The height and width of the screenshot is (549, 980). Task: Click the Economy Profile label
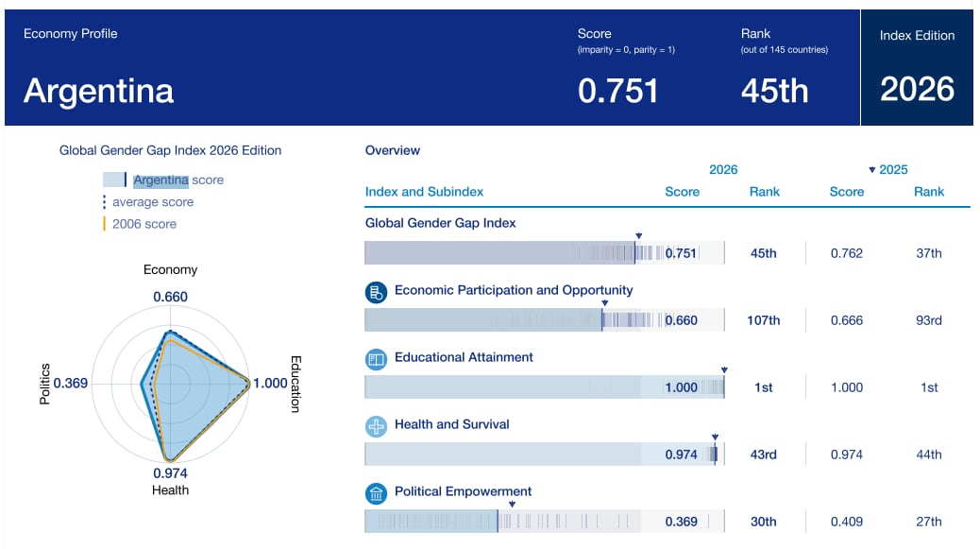click(71, 34)
